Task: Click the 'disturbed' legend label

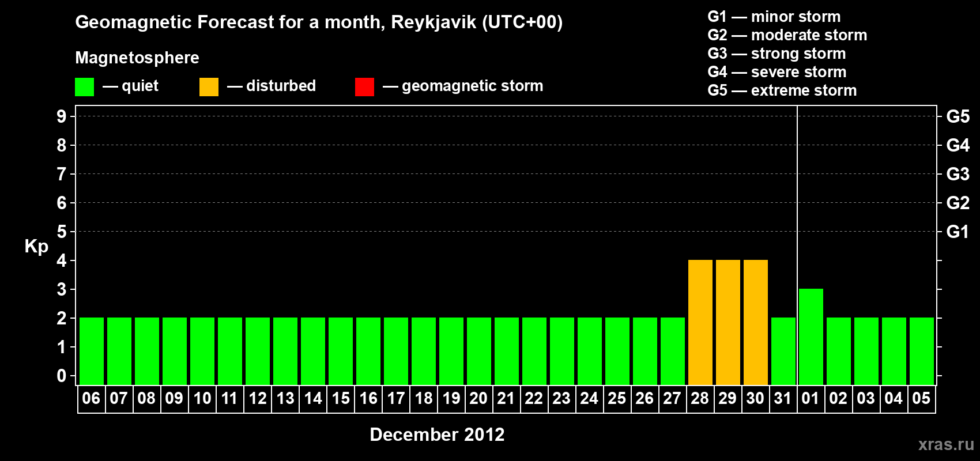Action: pyautogui.click(x=281, y=86)
